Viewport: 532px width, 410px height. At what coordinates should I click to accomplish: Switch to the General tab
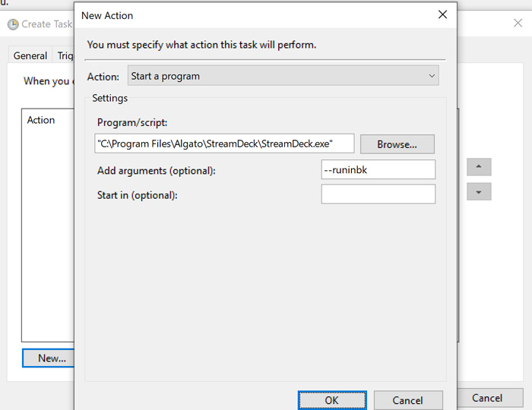click(x=30, y=55)
